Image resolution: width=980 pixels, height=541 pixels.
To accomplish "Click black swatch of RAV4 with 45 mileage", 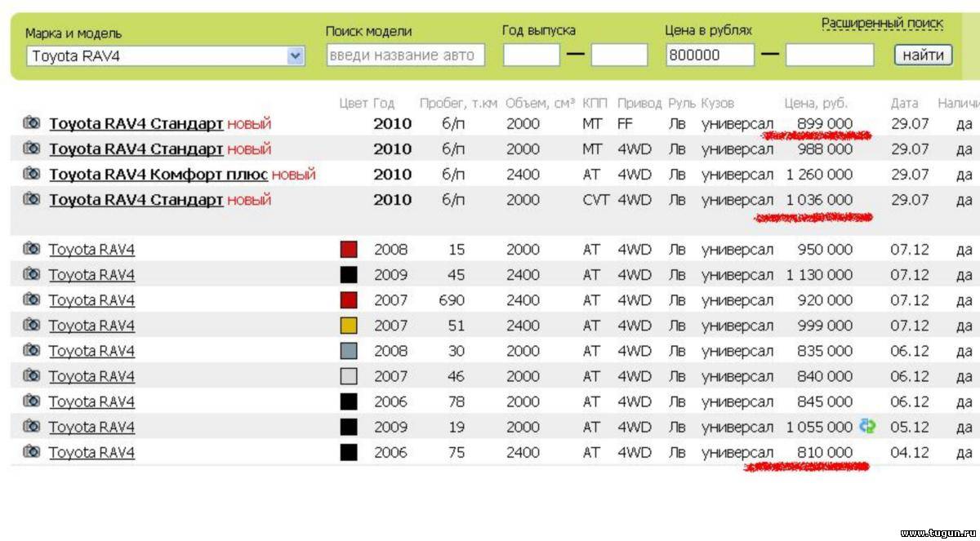I will [x=349, y=275].
